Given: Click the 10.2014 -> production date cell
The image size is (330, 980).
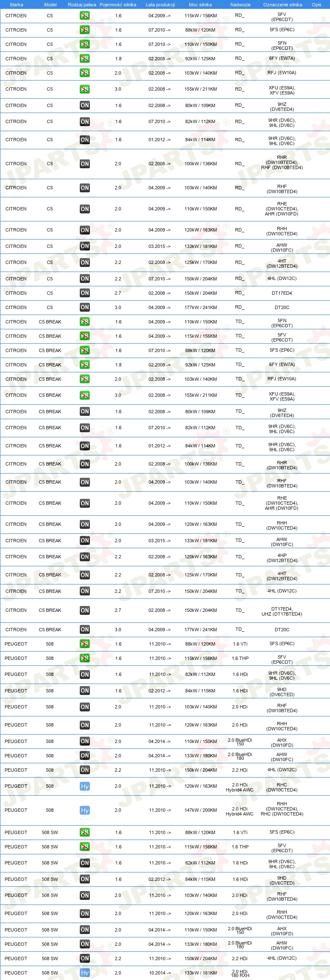Looking at the screenshot, I should [160, 973].
